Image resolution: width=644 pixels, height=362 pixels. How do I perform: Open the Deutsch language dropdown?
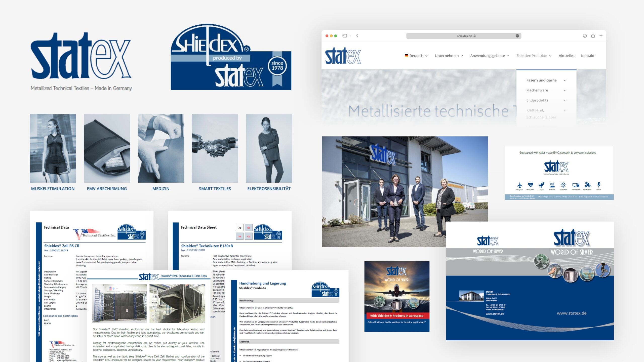click(416, 56)
